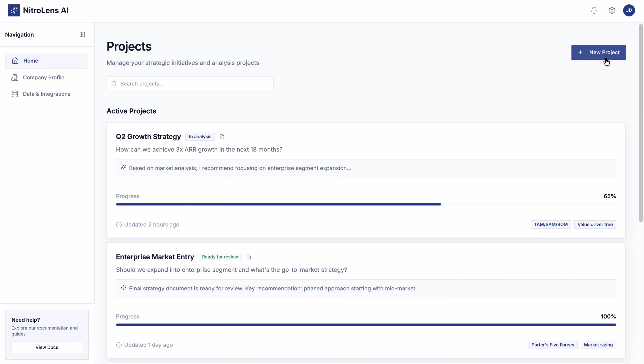Open settings via the gear icon

pos(612,10)
